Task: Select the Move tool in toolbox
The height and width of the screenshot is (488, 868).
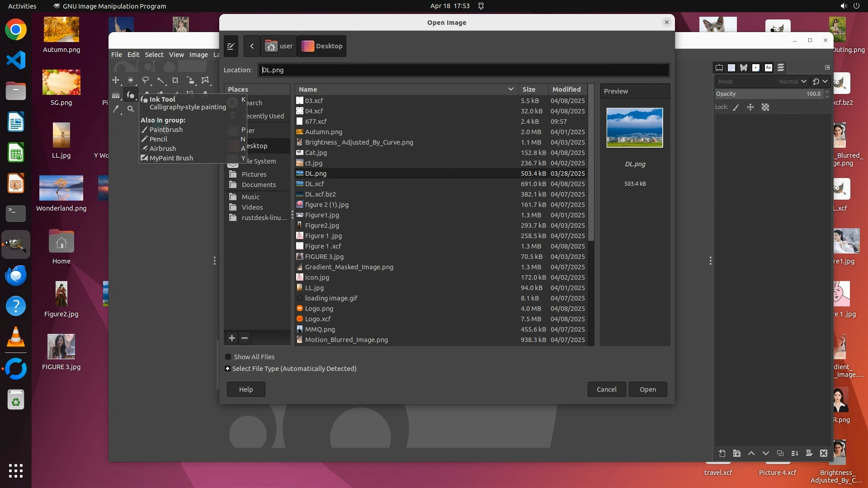Action: point(116,80)
